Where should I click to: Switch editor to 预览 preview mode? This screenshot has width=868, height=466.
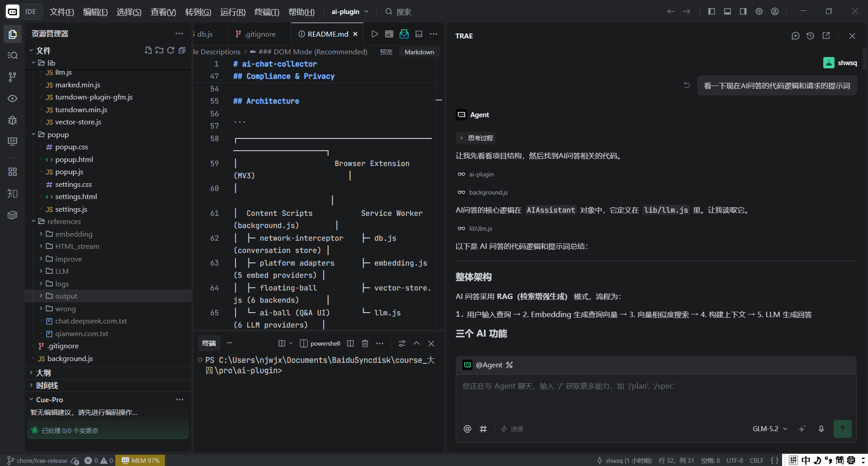pos(386,52)
